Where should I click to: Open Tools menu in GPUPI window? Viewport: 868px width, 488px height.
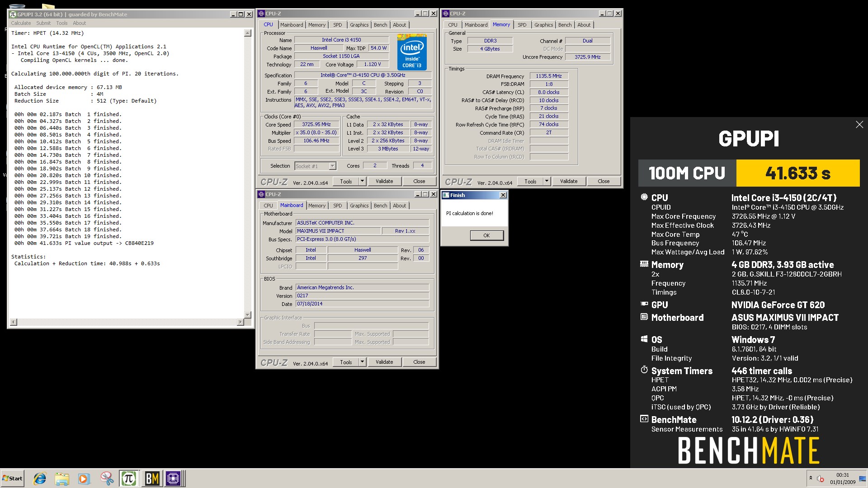[62, 23]
